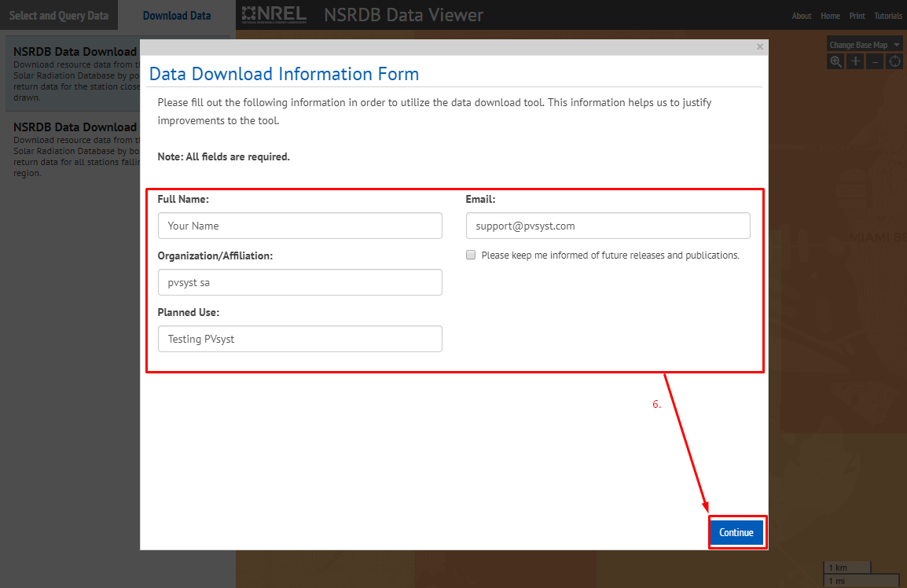Switch to the Download Data tab
907x588 pixels.
176,16
